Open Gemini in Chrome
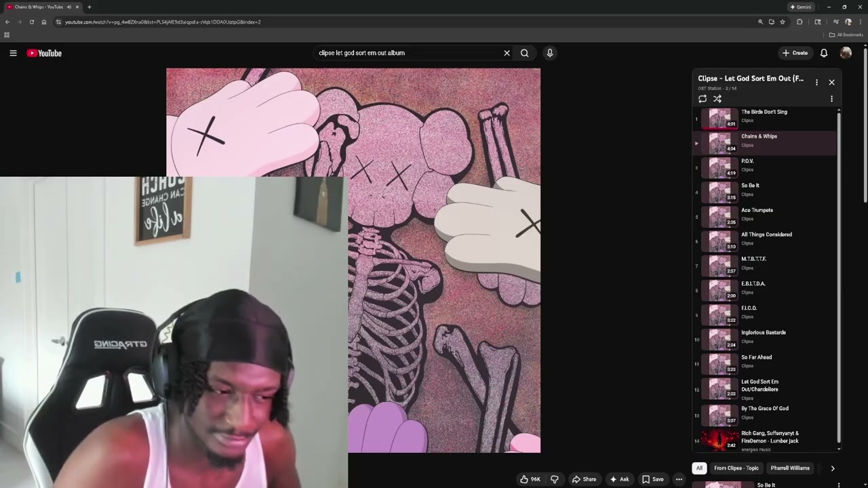Image resolution: width=868 pixels, height=488 pixels. tap(801, 7)
